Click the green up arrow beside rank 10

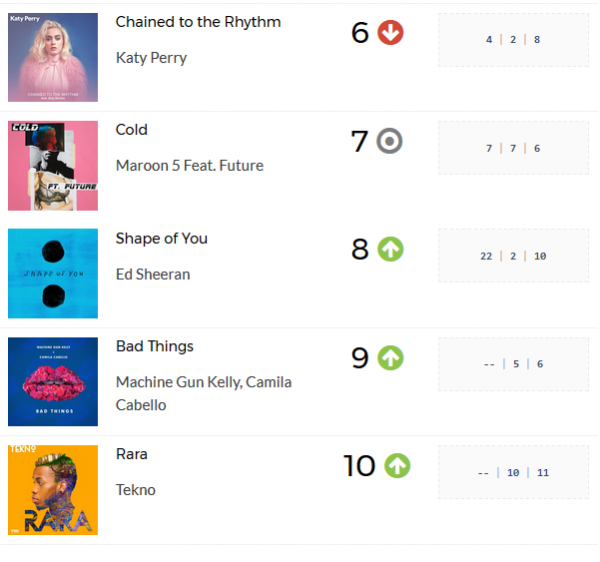[x=397, y=466]
